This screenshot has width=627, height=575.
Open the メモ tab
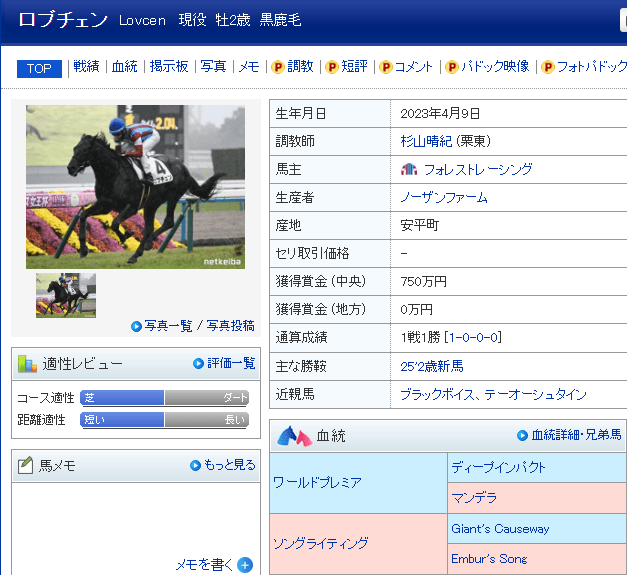(x=249, y=66)
